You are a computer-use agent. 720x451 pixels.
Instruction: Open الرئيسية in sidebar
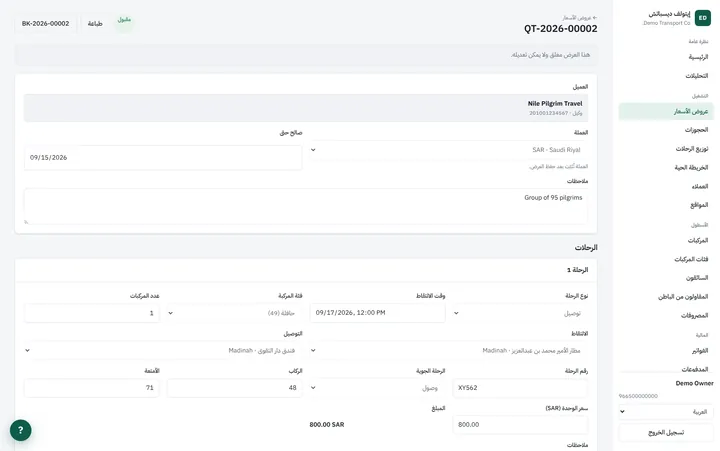tap(666, 57)
